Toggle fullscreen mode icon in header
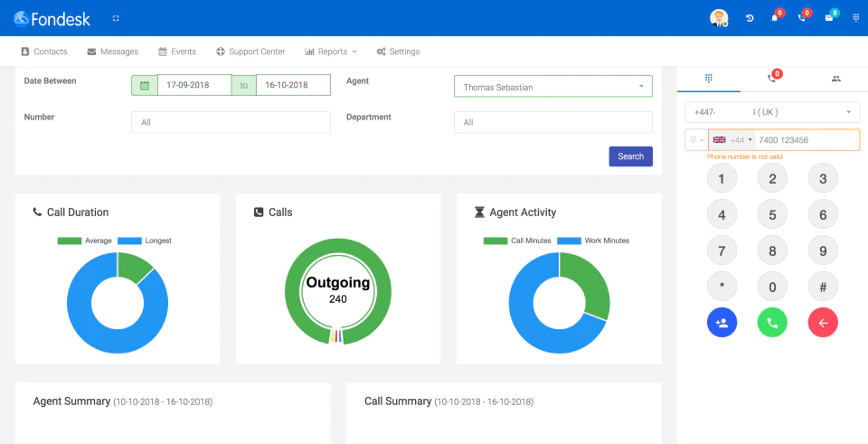This screenshot has width=868, height=444. pyautogui.click(x=116, y=18)
